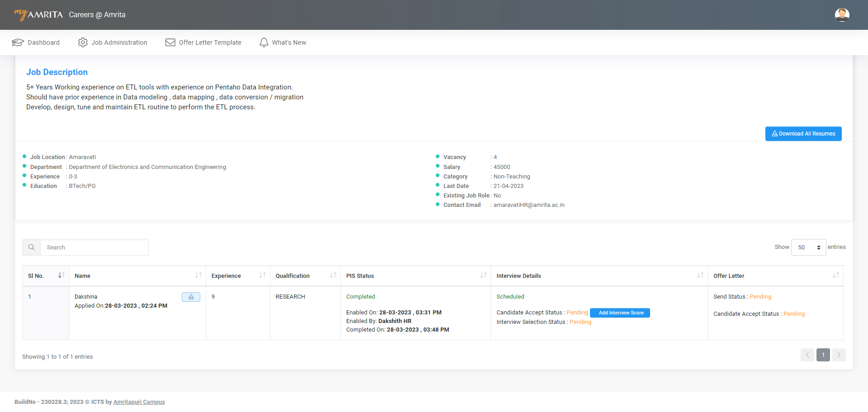Sort the PIS Status column
The width and height of the screenshot is (868, 412).
pos(483,276)
